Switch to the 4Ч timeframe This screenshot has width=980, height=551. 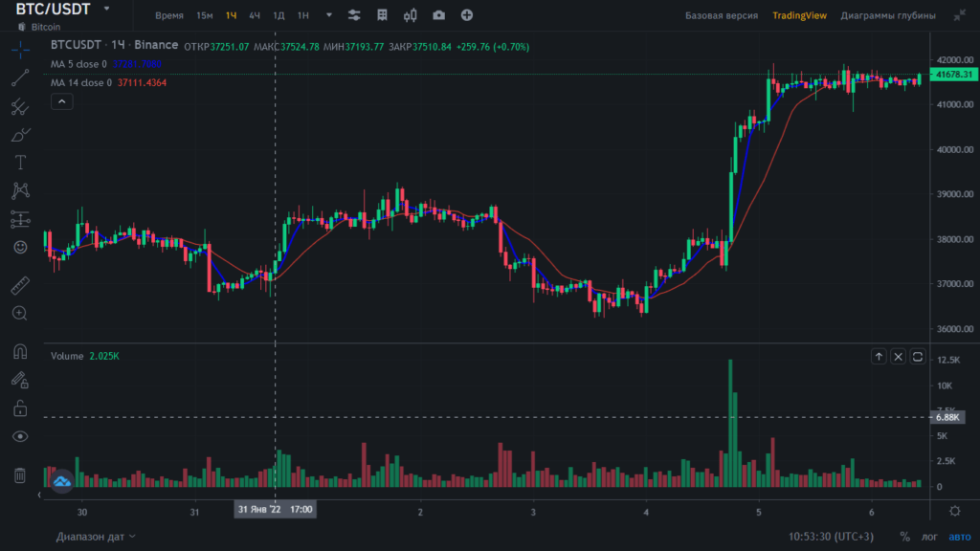click(255, 15)
